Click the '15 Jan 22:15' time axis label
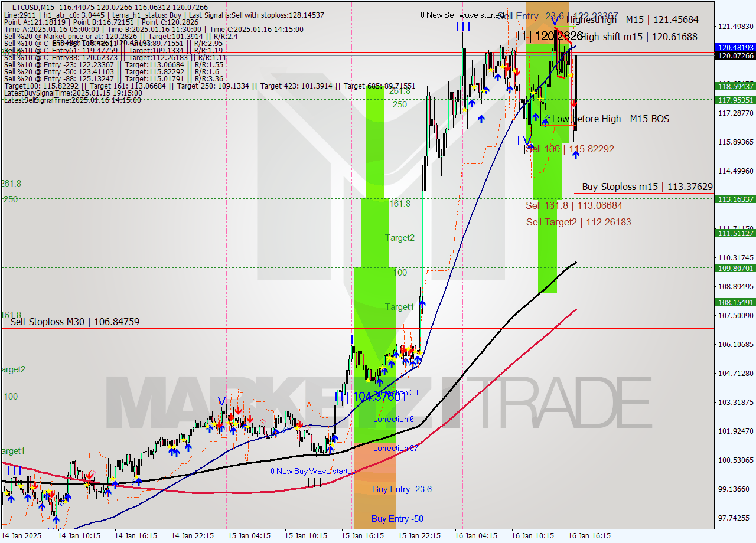 419,536
